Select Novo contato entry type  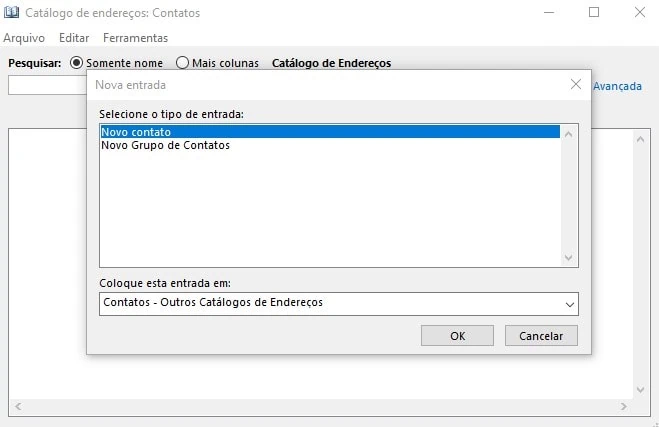(x=330, y=132)
